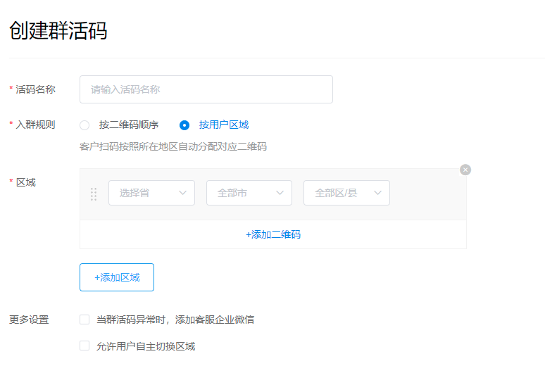Click the remove region X icon
This screenshot has width=545, height=392.
click(x=465, y=170)
